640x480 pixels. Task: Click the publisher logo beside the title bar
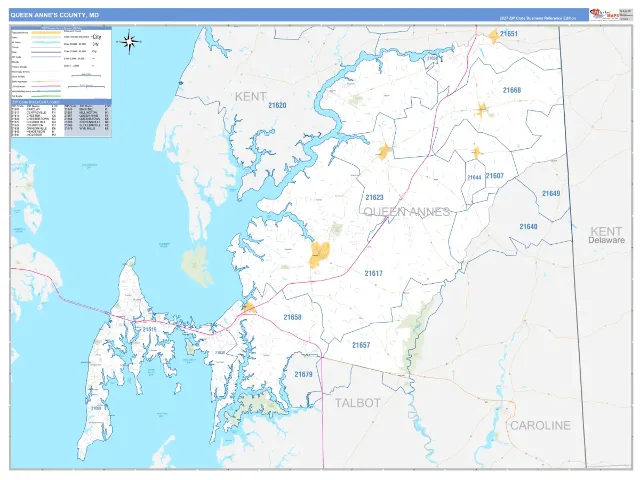604,15
